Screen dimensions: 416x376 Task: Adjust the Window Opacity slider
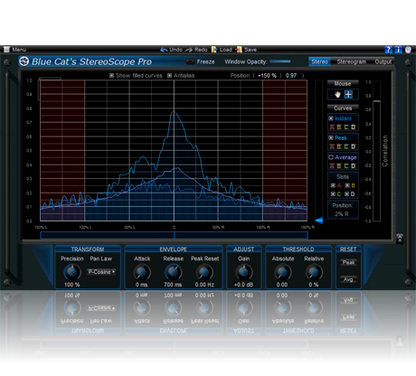click(x=280, y=62)
